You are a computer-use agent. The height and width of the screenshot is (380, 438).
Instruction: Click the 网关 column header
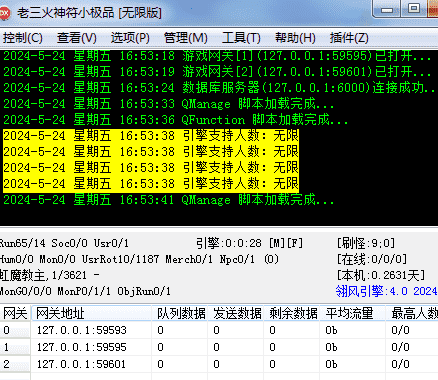tap(15, 313)
